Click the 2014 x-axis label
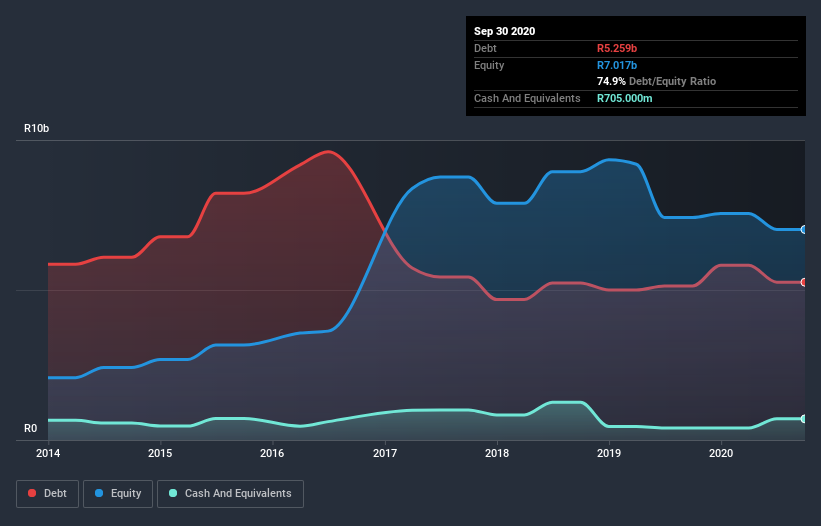Viewport: 821px width, 526px height. pyautogui.click(x=48, y=453)
